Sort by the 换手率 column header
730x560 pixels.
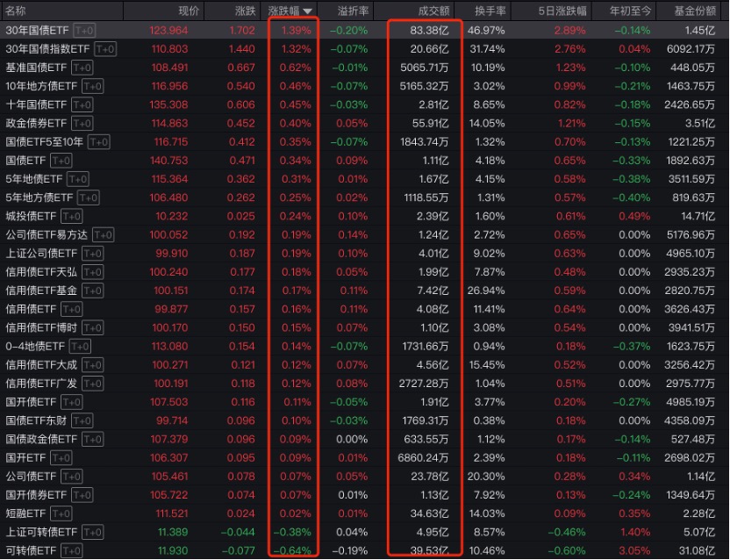pos(490,11)
